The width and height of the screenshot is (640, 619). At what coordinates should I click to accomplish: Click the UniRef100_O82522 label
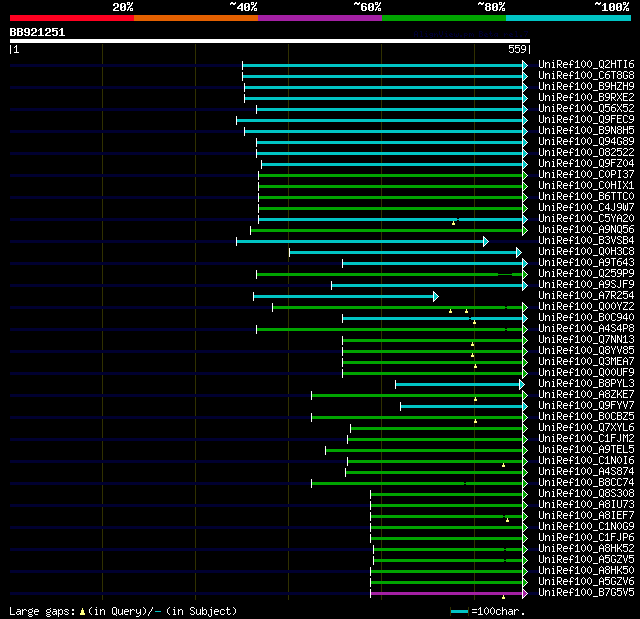point(586,153)
